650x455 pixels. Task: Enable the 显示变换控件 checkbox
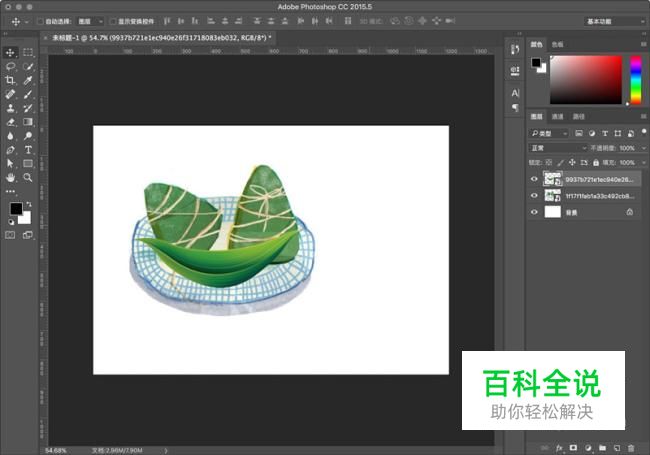click(x=112, y=20)
